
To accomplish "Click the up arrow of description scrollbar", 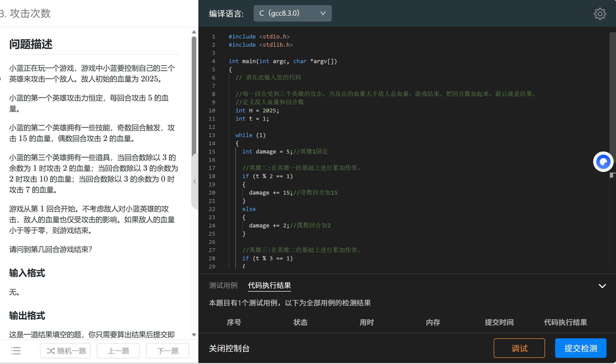I will click(194, 32).
